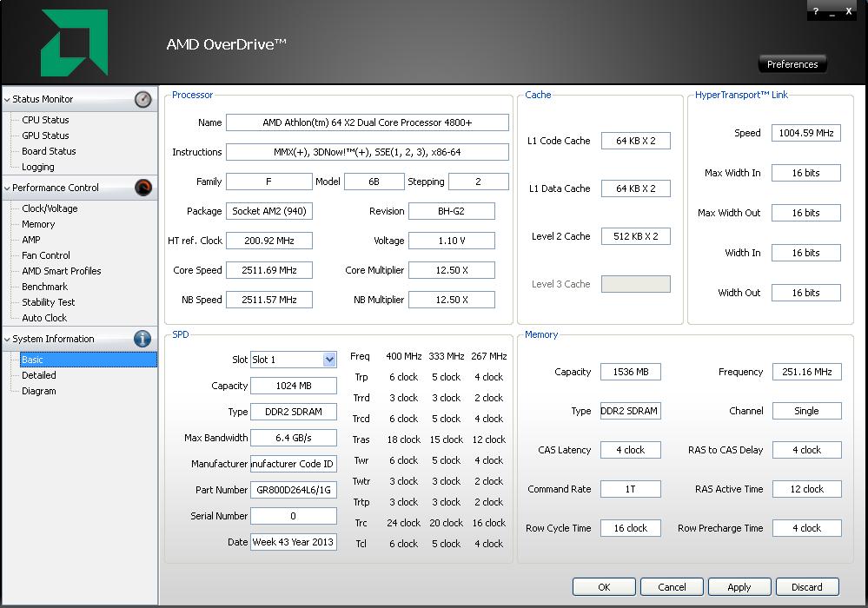The height and width of the screenshot is (608, 868).
Task: Click the Memory Frequency 251.16 MHz field
Action: coord(807,372)
